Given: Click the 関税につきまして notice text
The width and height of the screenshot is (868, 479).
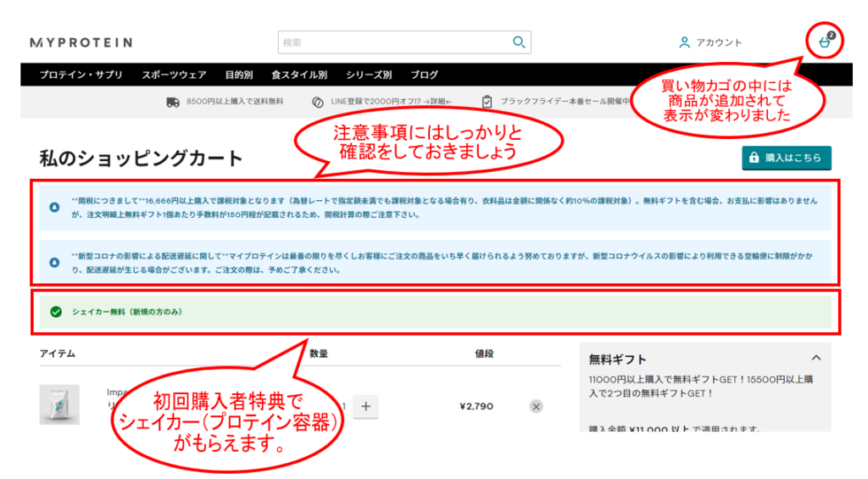Looking at the screenshot, I should pyautogui.click(x=444, y=208).
